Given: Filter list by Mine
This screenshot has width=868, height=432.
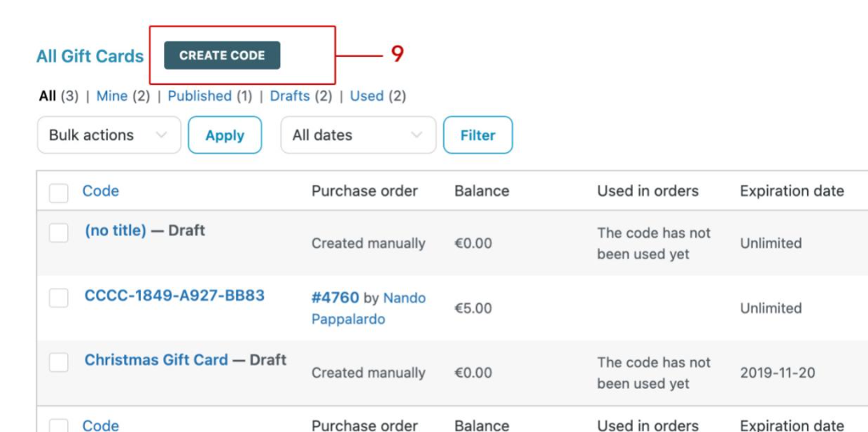Looking at the screenshot, I should pyautogui.click(x=112, y=96).
